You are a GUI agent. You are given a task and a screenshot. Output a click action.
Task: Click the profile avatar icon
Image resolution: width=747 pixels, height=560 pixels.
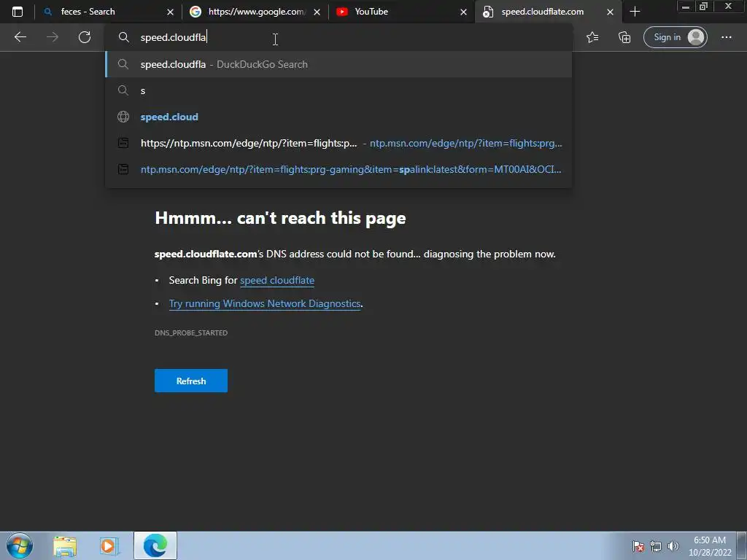click(696, 37)
